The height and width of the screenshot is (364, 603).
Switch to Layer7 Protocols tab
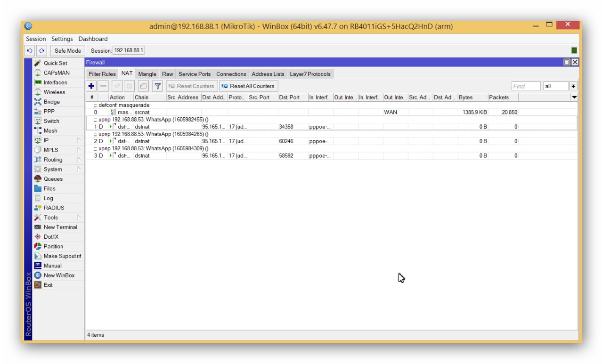(310, 74)
